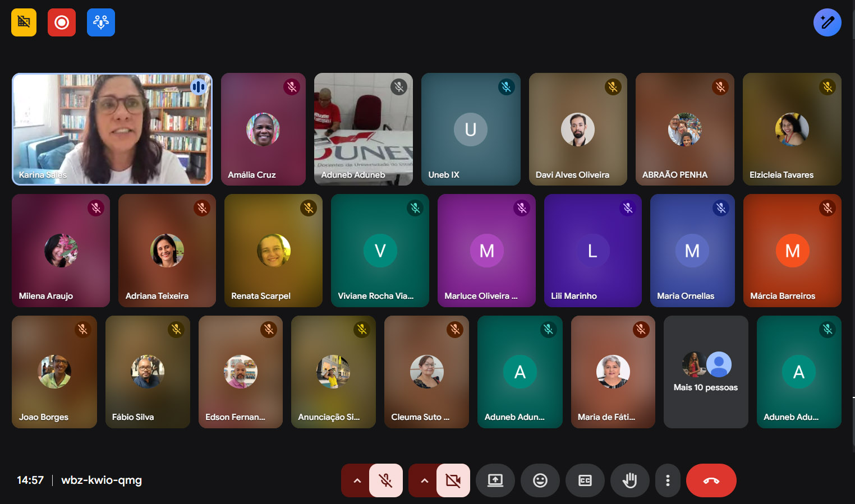
Task: Click the red record icon
Action: (x=62, y=22)
